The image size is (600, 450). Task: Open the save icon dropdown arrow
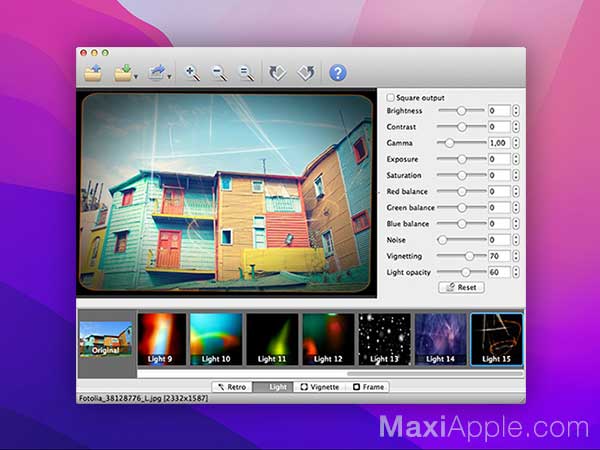(x=136, y=76)
